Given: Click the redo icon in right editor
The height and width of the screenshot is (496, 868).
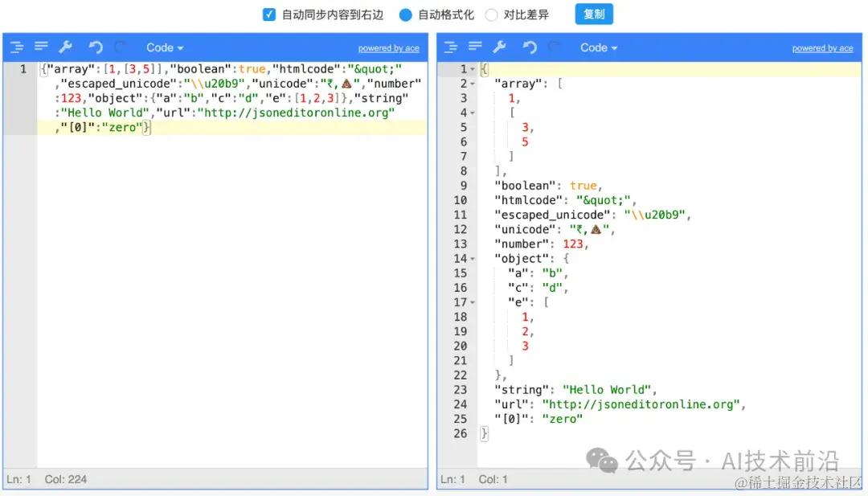Looking at the screenshot, I should coord(554,47).
